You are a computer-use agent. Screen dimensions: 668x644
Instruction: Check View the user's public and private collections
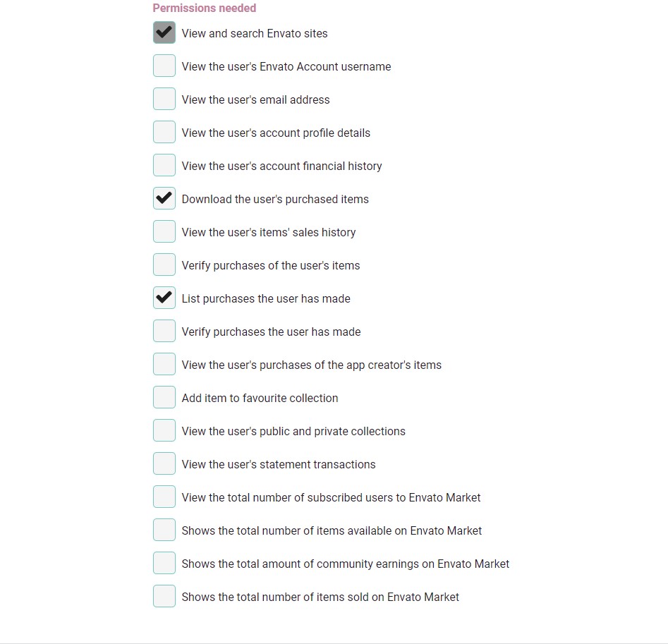pyautogui.click(x=164, y=431)
